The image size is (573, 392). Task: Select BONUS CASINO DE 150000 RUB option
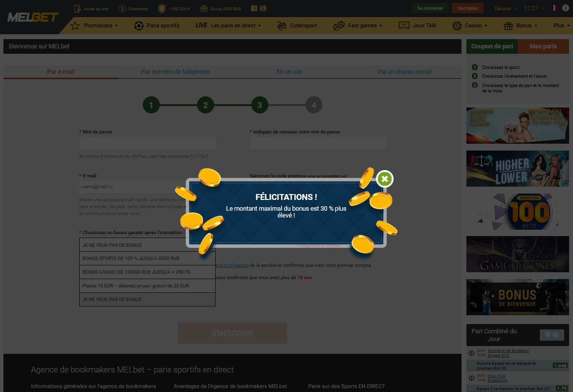pyautogui.click(x=147, y=272)
